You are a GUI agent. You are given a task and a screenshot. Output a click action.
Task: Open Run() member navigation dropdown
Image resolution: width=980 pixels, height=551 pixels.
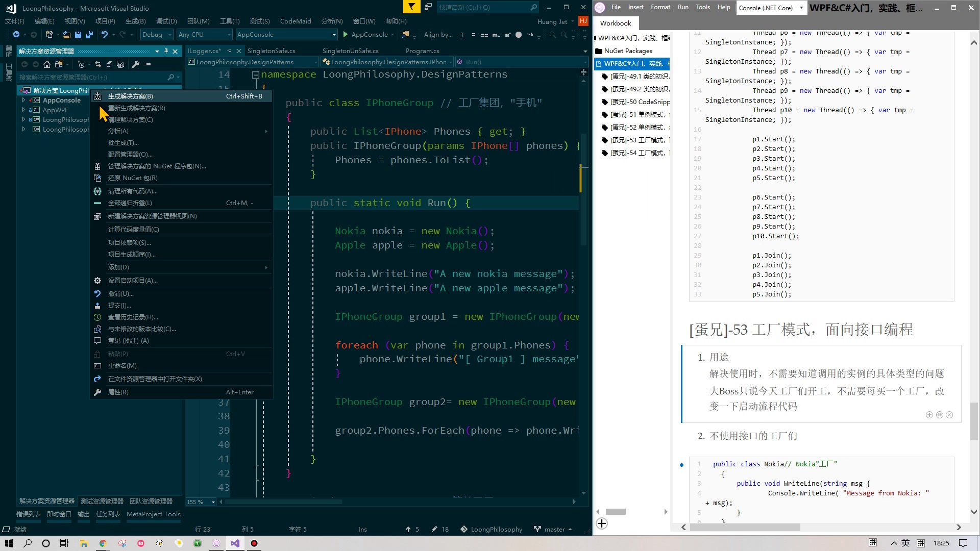(x=522, y=62)
